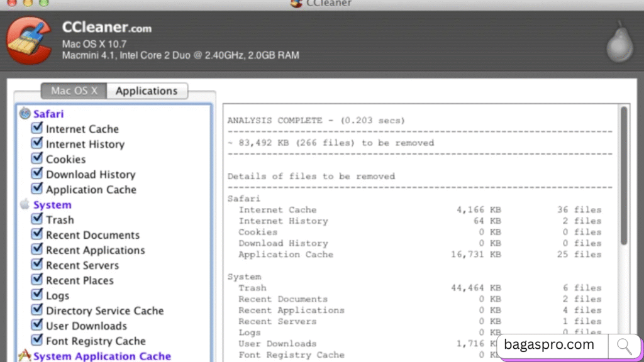644x362 pixels.
Task: Uncheck the Internet Cache option
Action: (x=36, y=129)
